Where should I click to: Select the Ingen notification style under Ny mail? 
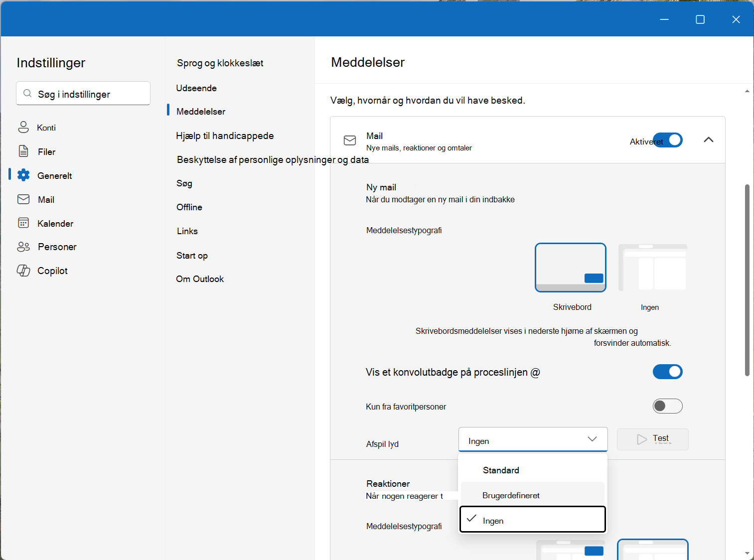[652, 268]
